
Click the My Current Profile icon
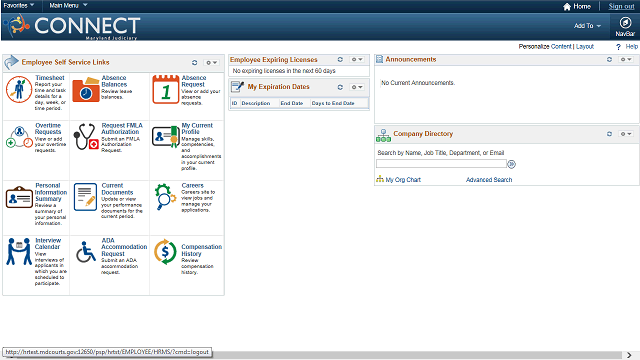(166, 137)
